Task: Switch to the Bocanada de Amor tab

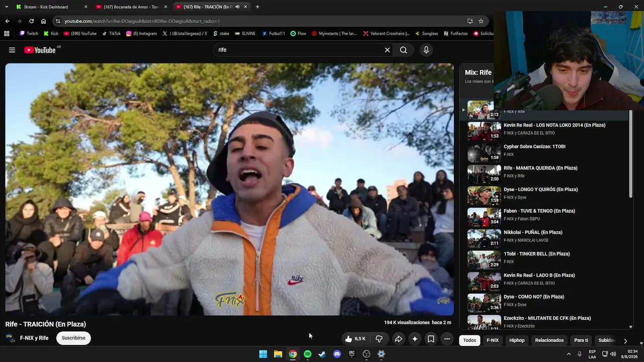Action: point(131,7)
